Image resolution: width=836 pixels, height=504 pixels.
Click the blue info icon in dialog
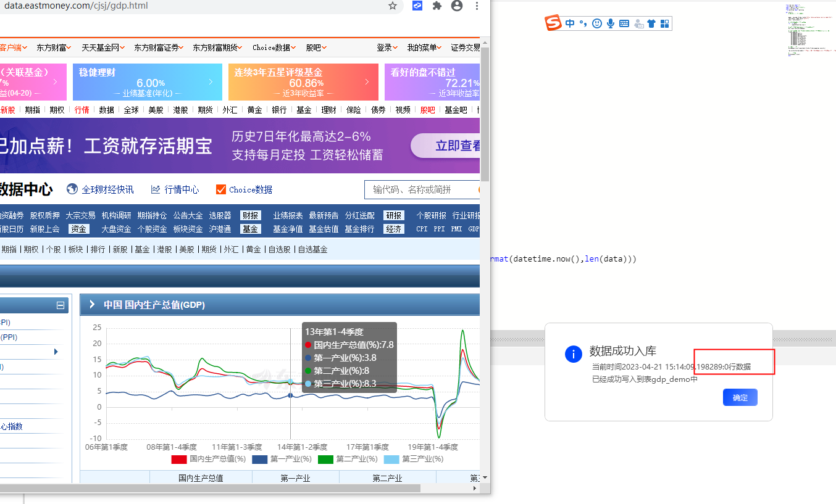[x=574, y=353]
